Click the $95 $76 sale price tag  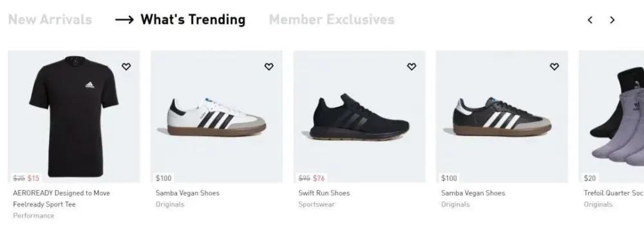(x=311, y=178)
